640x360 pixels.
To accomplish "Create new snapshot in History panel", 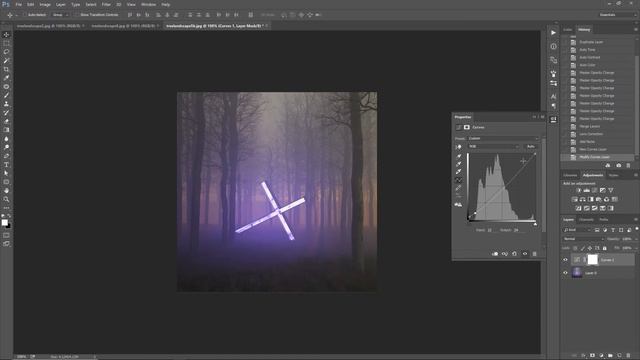I will 618,165.
